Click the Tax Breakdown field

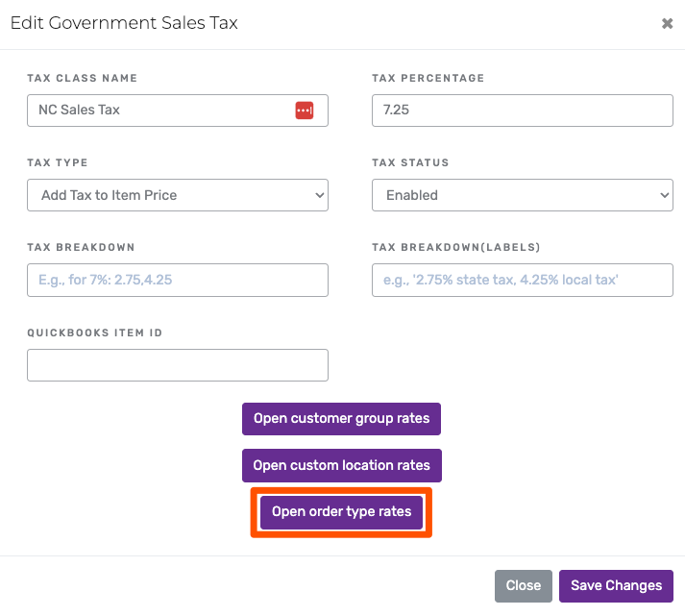(178, 280)
